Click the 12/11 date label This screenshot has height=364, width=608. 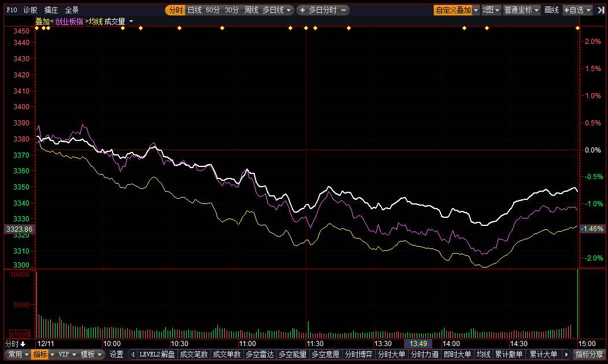point(46,344)
